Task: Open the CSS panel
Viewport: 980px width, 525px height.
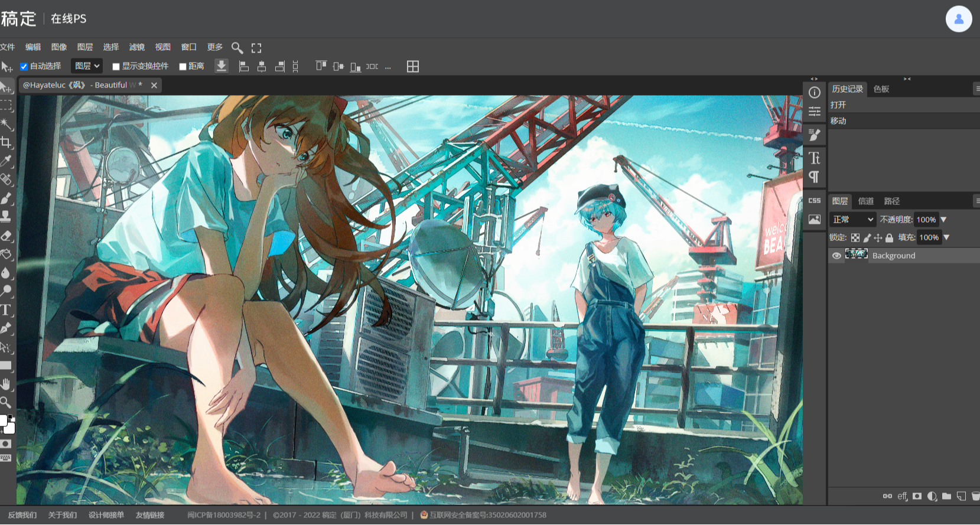Action: coord(815,201)
